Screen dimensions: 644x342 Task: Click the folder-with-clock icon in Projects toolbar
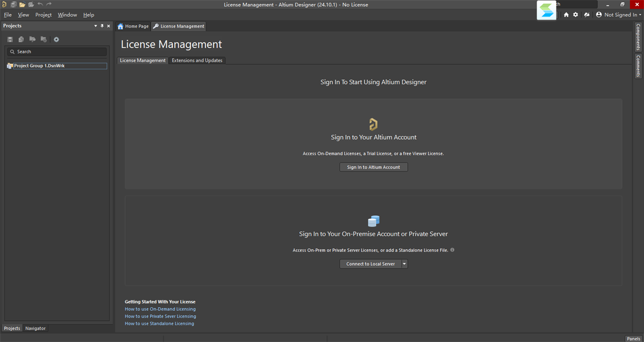43,39
